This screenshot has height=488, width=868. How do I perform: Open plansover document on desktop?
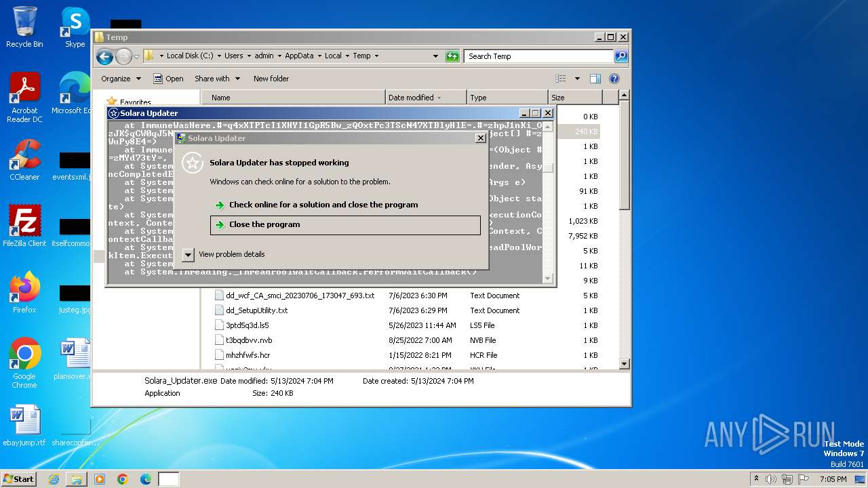(73, 359)
